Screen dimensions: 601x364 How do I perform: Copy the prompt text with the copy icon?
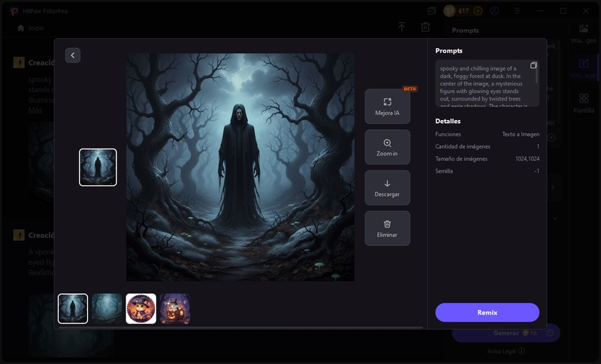click(533, 66)
